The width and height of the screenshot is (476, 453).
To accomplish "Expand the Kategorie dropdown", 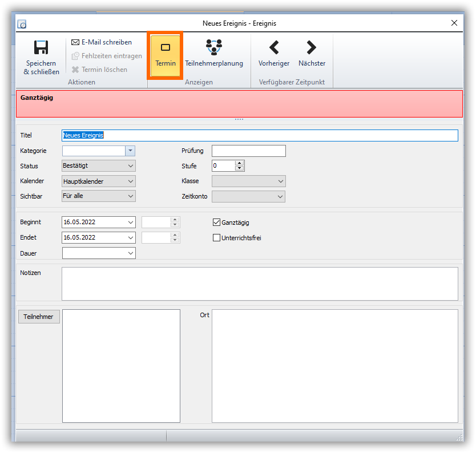I will pos(130,151).
